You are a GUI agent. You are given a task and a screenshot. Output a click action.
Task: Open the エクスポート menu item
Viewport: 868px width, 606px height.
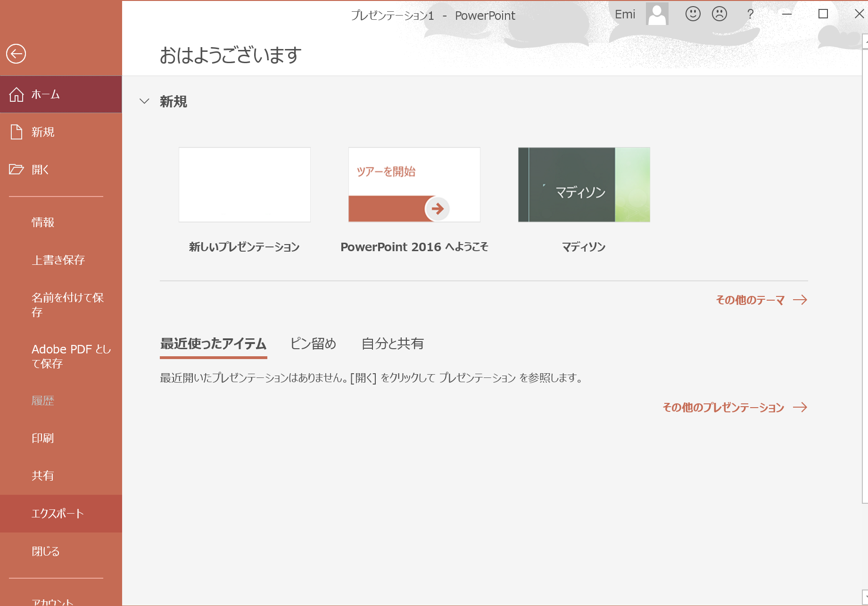tap(58, 514)
